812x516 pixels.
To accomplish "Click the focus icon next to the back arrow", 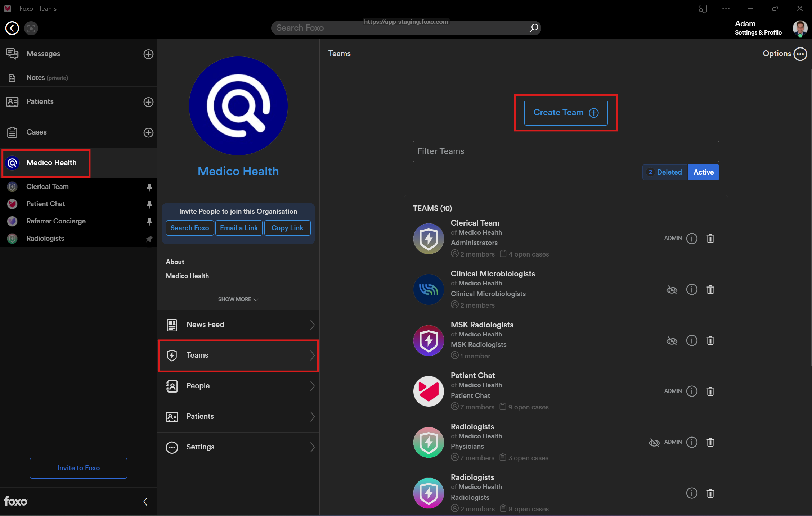I will pos(31,28).
